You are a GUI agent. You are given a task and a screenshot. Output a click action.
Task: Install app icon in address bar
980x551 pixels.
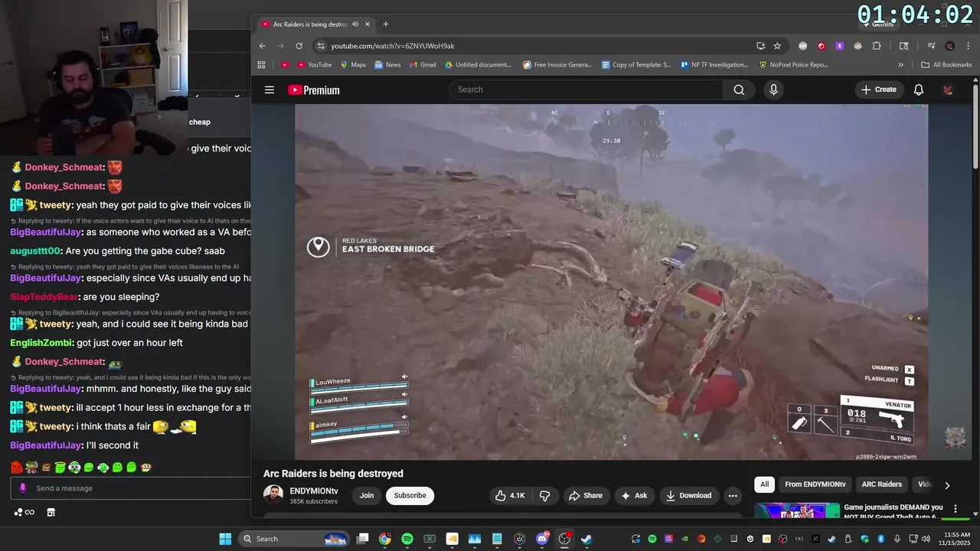coord(760,46)
